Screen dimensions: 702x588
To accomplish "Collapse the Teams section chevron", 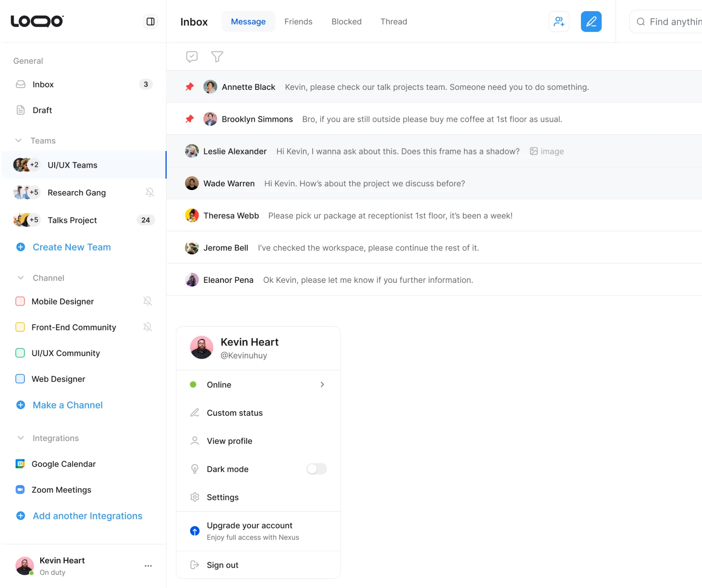I will click(19, 141).
